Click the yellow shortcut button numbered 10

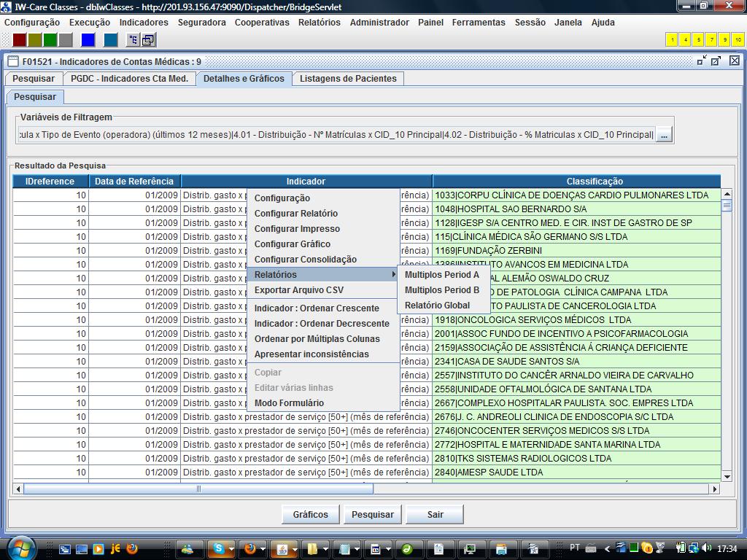click(x=738, y=39)
